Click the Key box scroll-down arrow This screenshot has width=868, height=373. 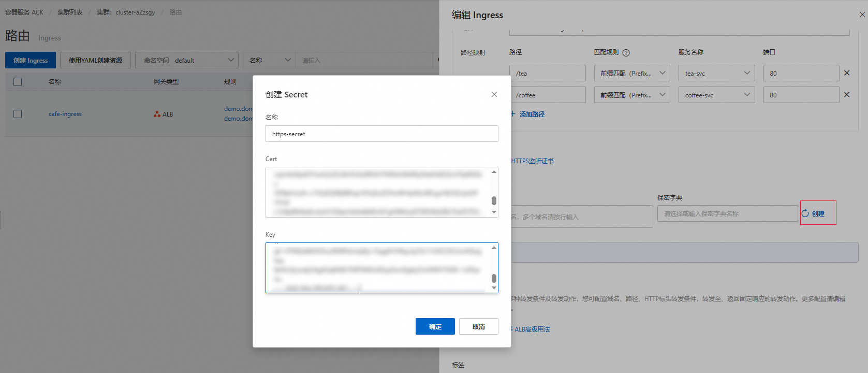pos(494,288)
